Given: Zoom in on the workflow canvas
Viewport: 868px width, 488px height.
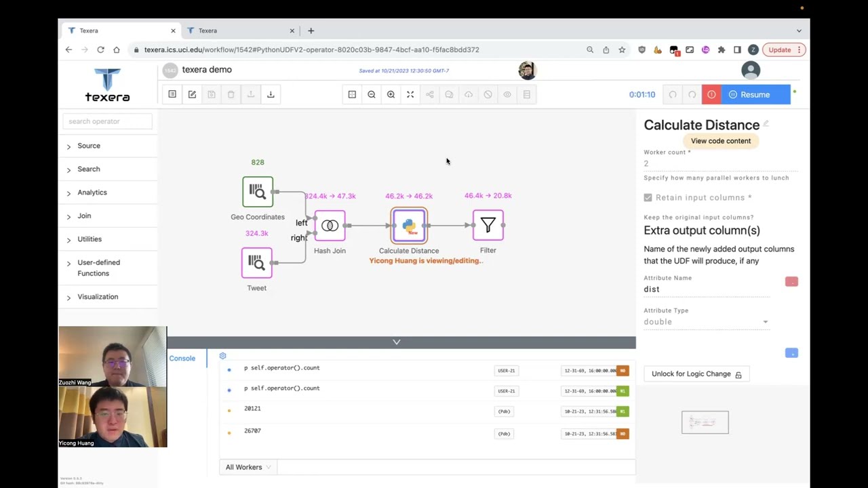Looking at the screenshot, I should [x=391, y=94].
